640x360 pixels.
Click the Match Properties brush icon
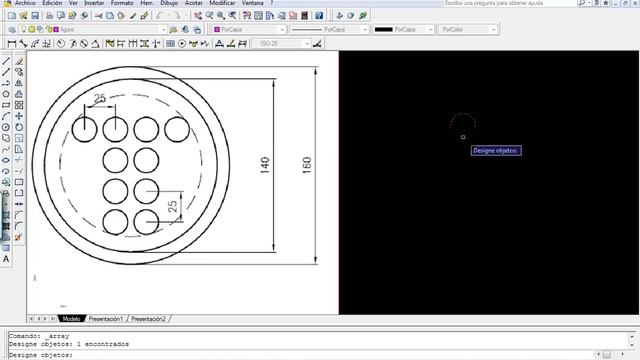(x=133, y=16)
